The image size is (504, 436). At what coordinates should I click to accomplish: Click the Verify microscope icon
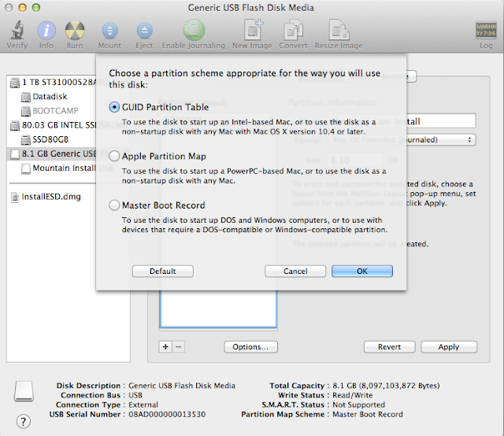pyautogui.click(x=17, y=30)
